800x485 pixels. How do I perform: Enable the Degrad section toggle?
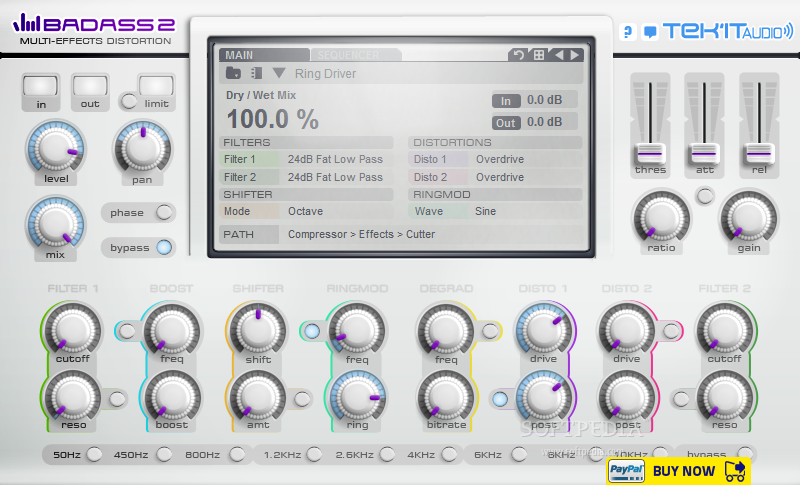(x=490, y=331)
